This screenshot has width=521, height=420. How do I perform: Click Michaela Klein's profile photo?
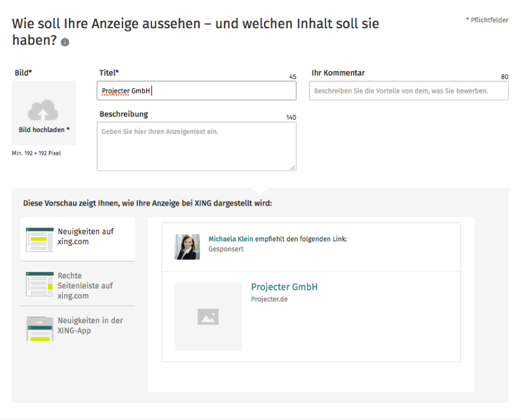click(x=187, y=247)
